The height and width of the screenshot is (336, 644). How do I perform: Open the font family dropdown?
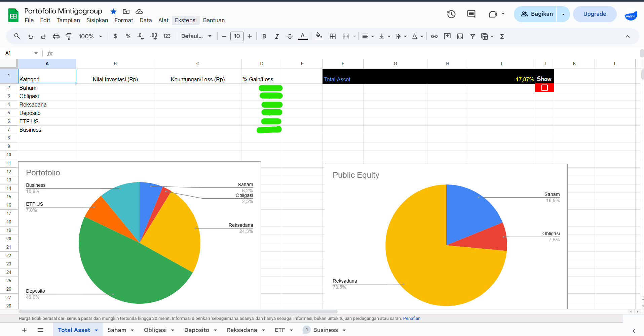196,37
